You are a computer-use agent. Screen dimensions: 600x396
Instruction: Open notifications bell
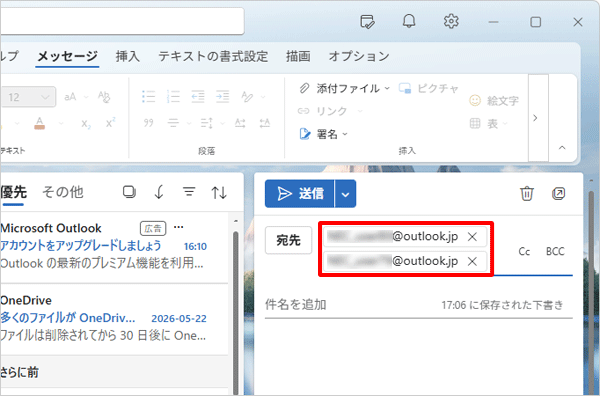click(x=409, y=21)
